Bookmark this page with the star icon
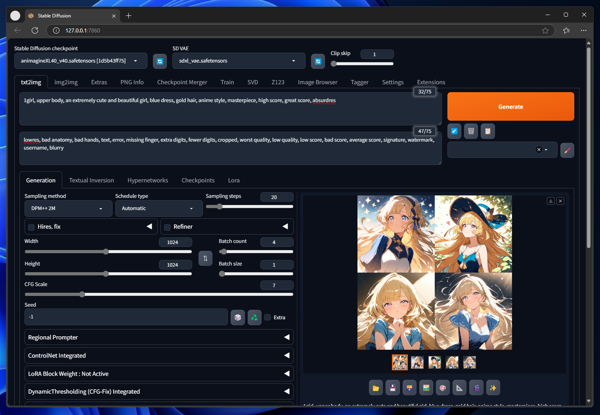 coord(545,31)
